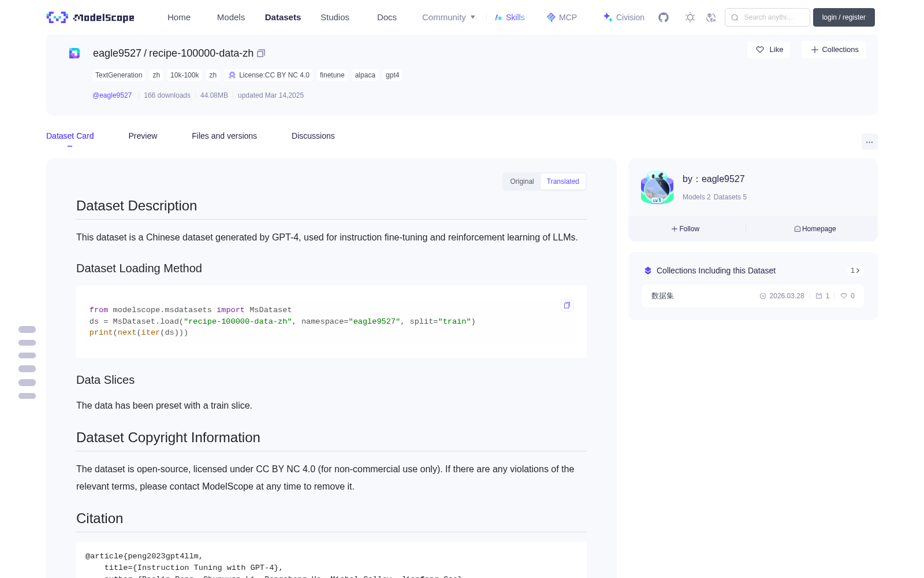Click the Civision sparkle icon

click(x=608, y=17)
